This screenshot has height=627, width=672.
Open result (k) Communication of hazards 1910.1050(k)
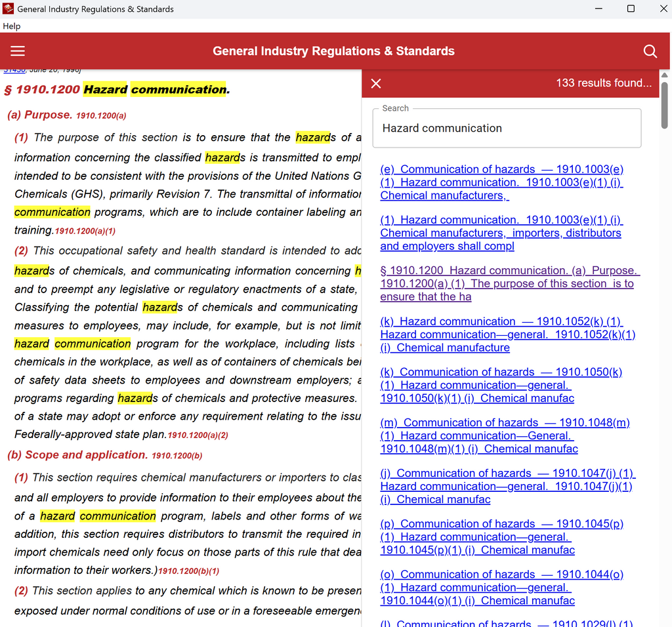[501, 385]
